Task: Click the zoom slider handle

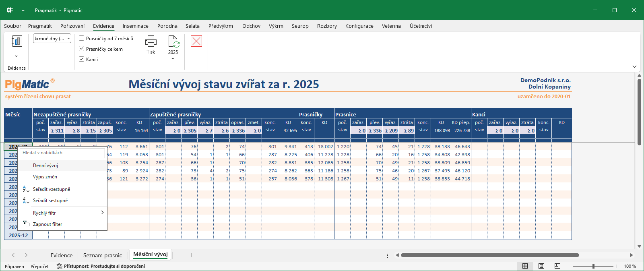Action: pos(593,266)
